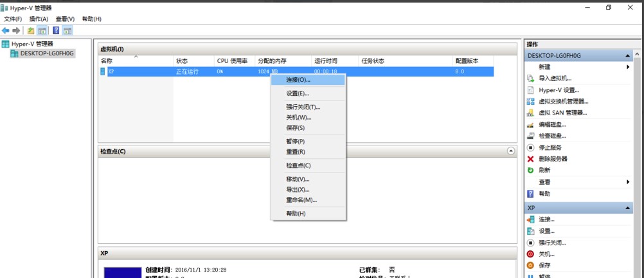Image resolution: width=644 pixels, height=278 pixels.
Task: Sort by CPU 使用率 column header
Action: click(235, 61)
